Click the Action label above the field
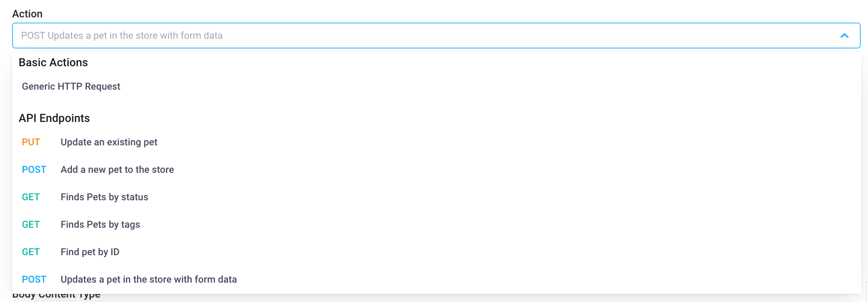The height and width of the screenshot is (302, 868). (27, 13)
